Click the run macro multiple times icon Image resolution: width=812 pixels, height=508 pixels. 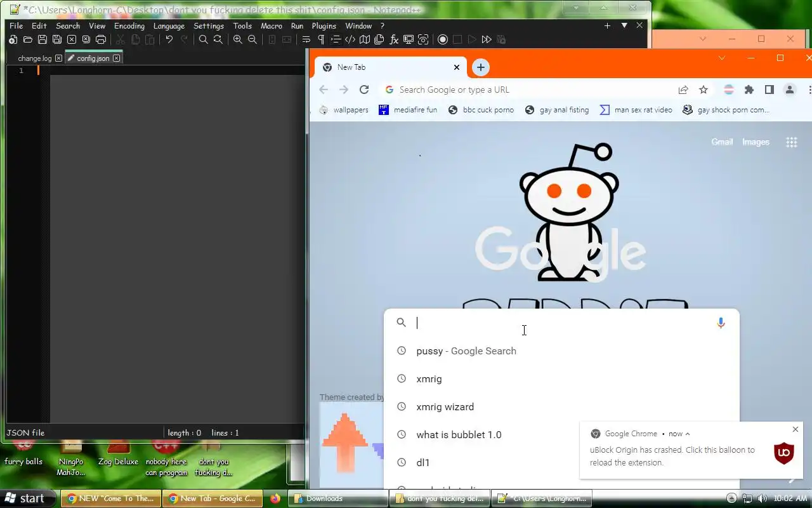click(487, 39)
